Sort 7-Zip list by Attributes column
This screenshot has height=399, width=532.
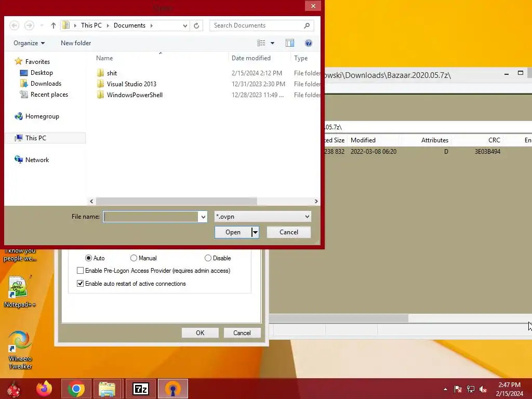tap(435, 140)
